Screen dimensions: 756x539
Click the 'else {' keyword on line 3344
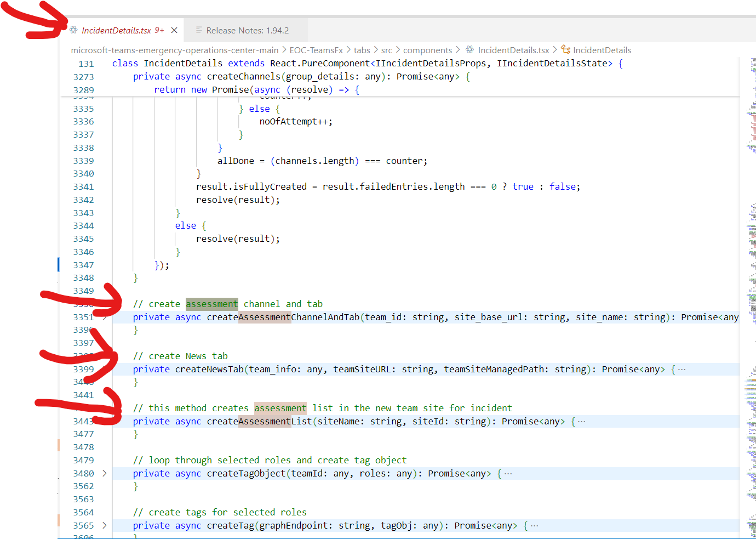(x=191, y=225)
